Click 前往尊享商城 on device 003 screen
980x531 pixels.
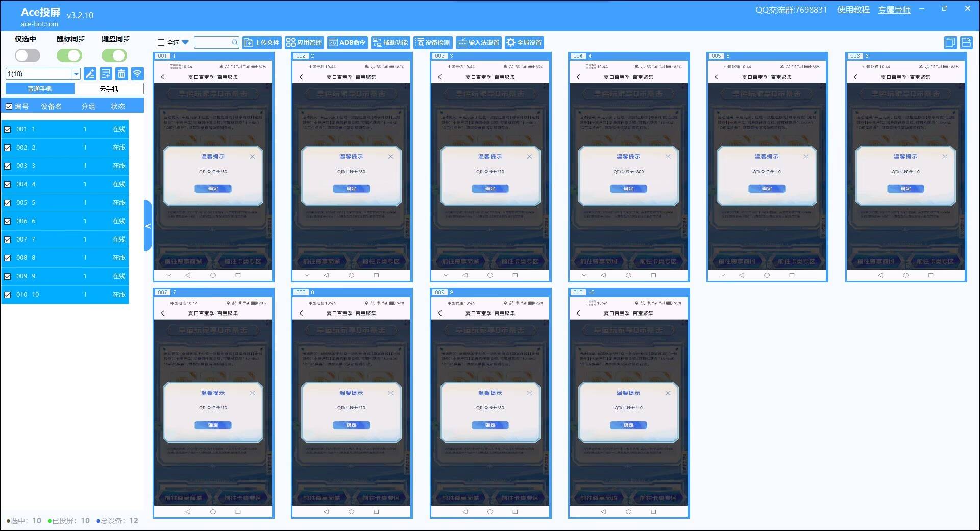(460, 261)
